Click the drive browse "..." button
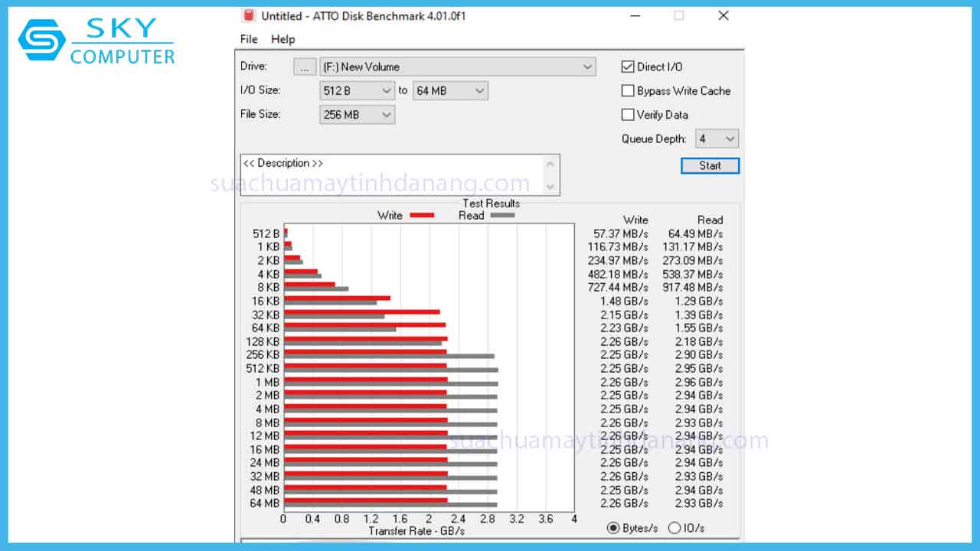The image size is (980, 551). [x=305, y=67]
